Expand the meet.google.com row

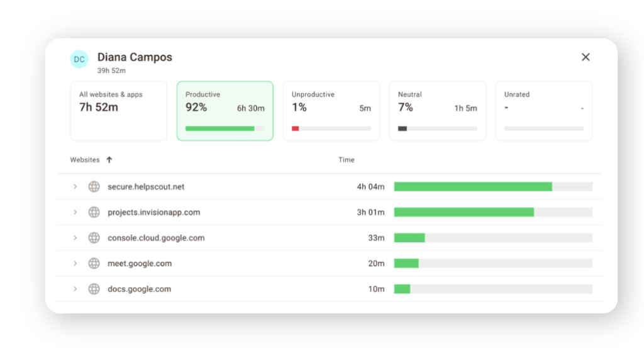pos(75,263)
